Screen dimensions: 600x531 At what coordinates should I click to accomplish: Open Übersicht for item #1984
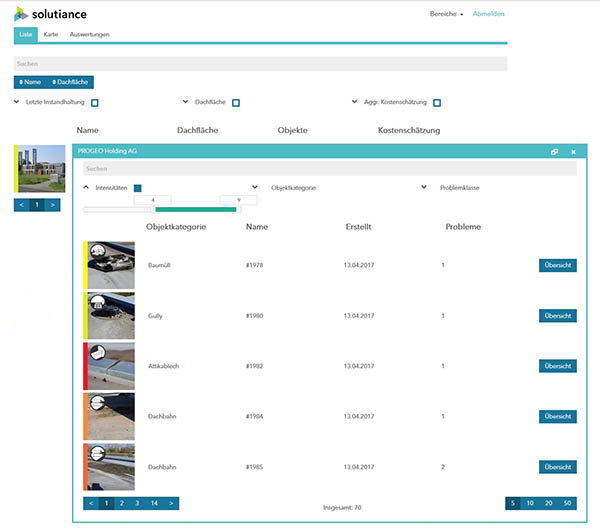coord(558,417)
